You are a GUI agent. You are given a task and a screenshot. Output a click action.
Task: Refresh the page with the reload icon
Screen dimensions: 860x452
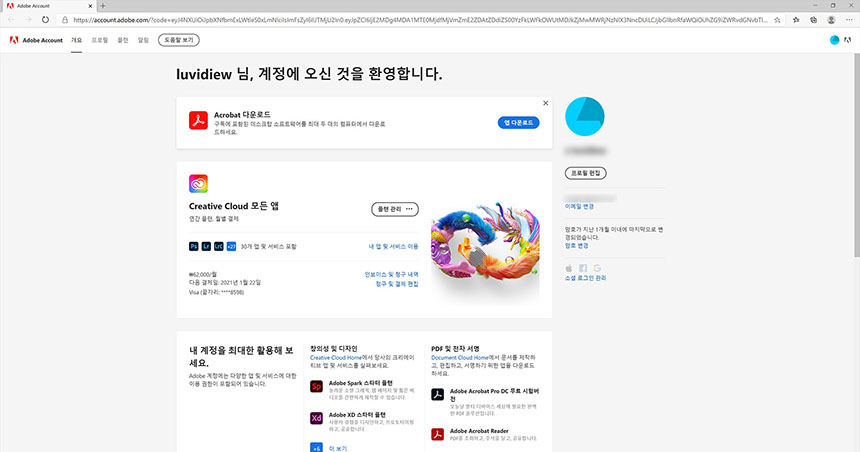tap(45, 20)
